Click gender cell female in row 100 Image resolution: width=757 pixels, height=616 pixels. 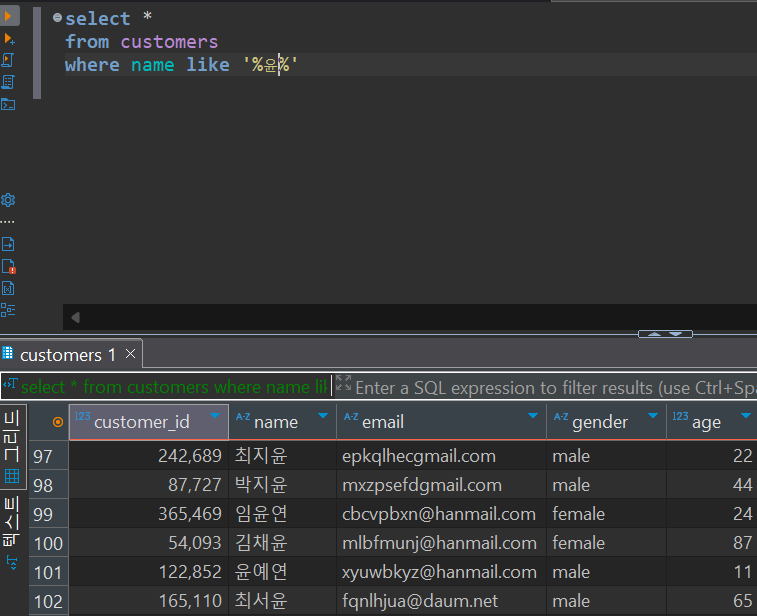606,543
